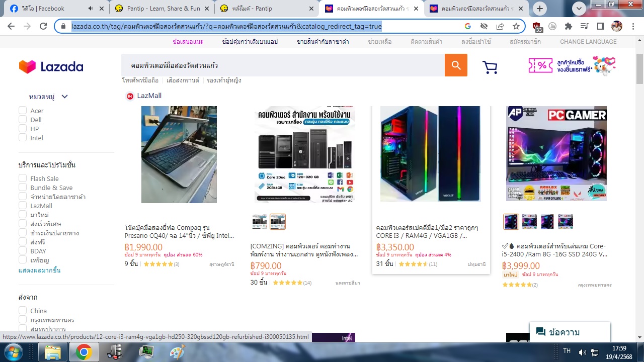This screenshot has height=362, width=644.
Task: Open the tab search dropdown arrow
Action: tap(579, 8)
